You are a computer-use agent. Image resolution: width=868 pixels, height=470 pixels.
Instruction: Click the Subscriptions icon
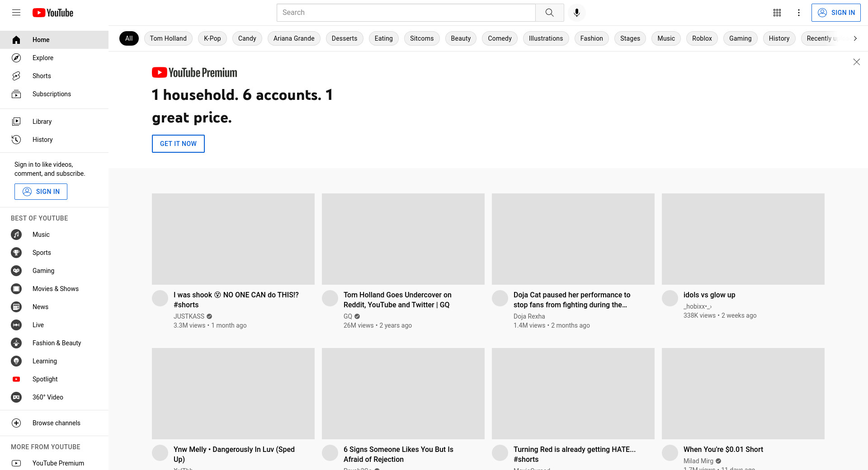(x=16, y=94)
